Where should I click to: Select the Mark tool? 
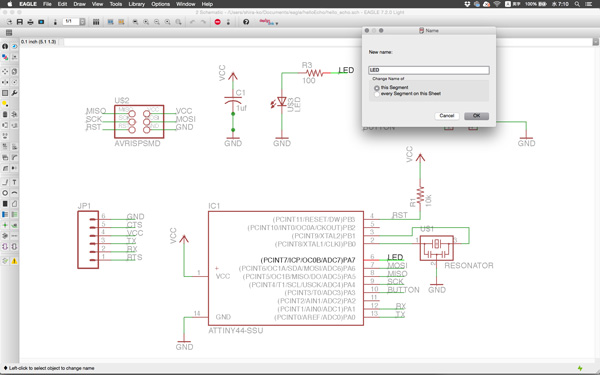point(14,57)
